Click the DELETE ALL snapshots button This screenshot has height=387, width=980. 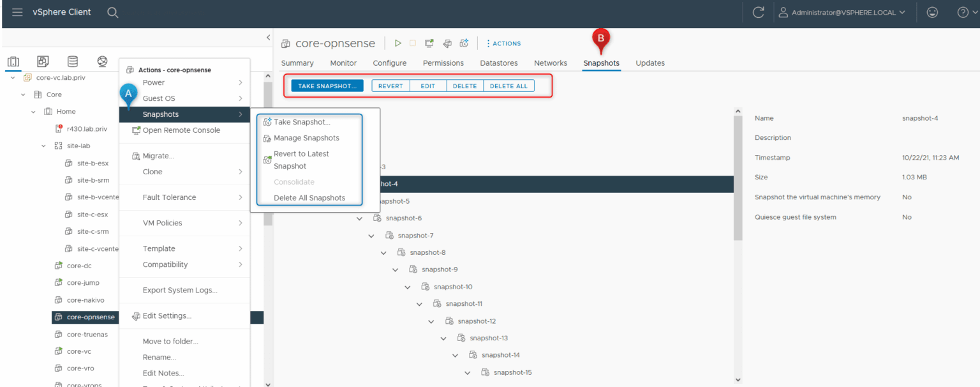[x=509, y=85]
